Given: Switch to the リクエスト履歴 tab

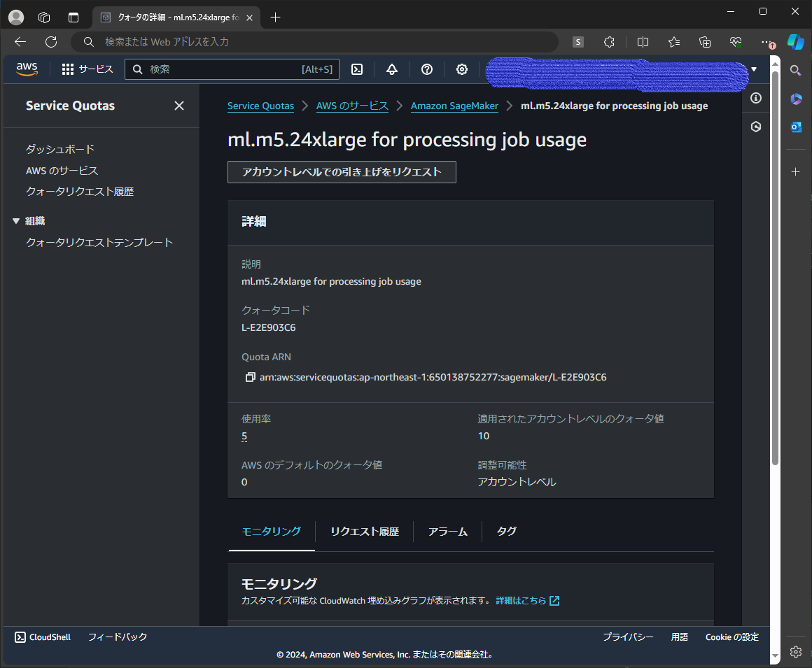Looking at the screenshot, I should [x=365, y=532].
